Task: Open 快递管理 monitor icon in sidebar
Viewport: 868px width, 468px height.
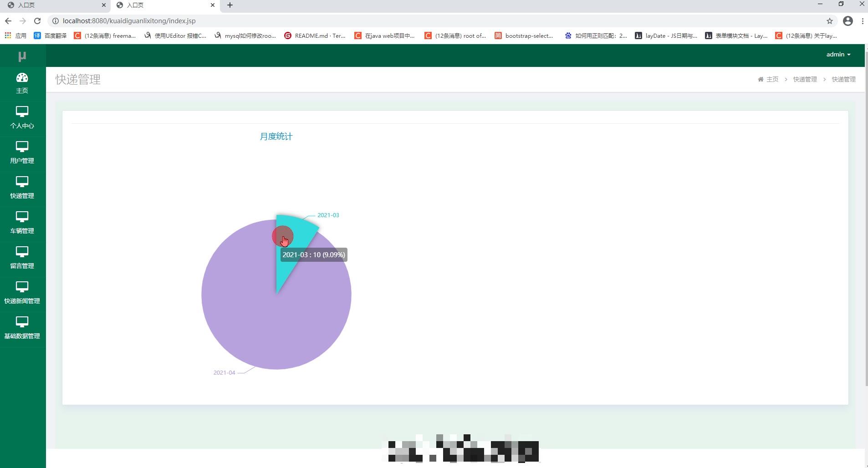Action: (x=22, y=182)
